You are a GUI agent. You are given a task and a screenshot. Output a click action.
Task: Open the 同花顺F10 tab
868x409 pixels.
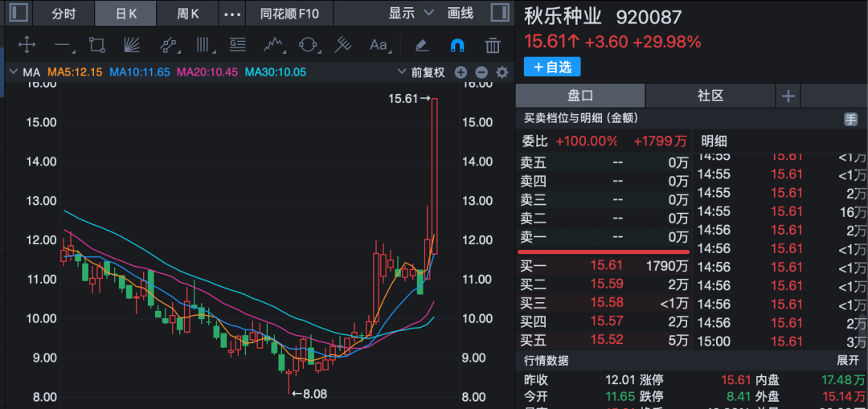click(289, 14)
